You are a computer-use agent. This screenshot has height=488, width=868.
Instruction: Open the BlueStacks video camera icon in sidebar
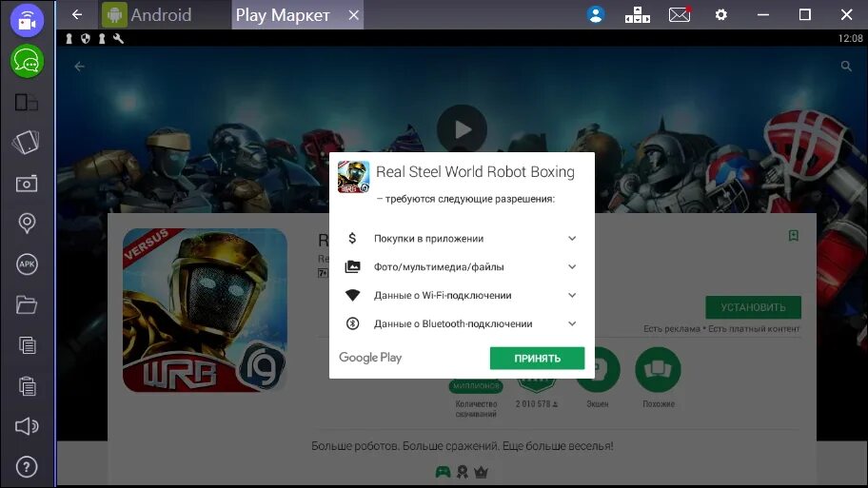pos(27,20)
